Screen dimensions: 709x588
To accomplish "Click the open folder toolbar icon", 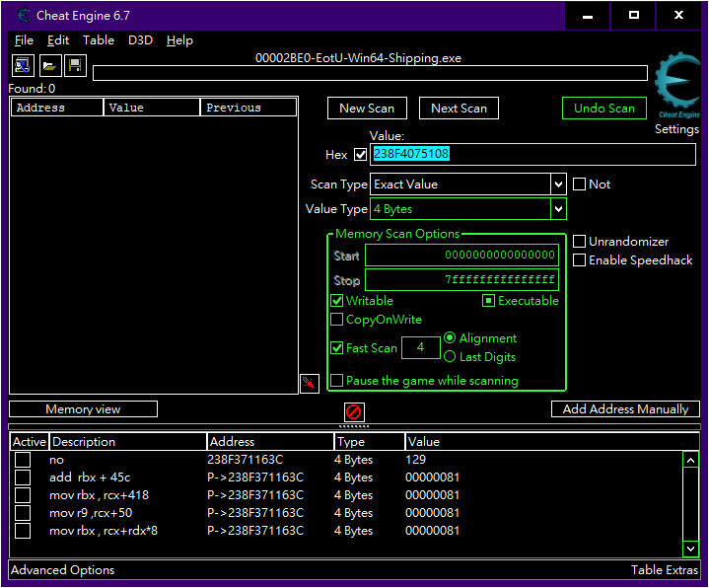I will point(49,66).
